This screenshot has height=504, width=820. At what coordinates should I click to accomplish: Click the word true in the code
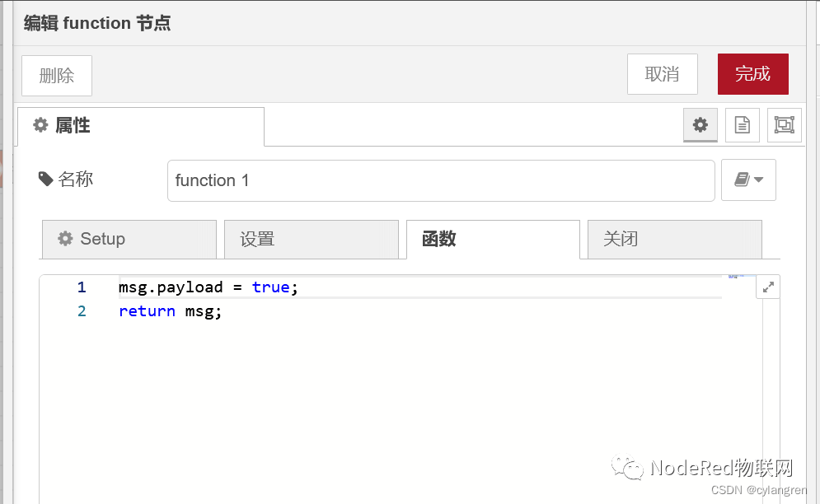270,287
